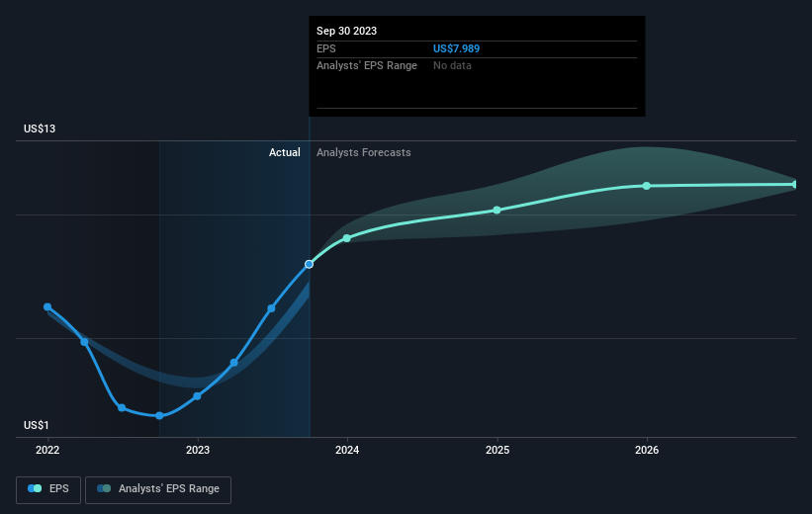Click the 2026 x-axis label
Viewport: 812px width, 514px height.
(x=647, y=450)
